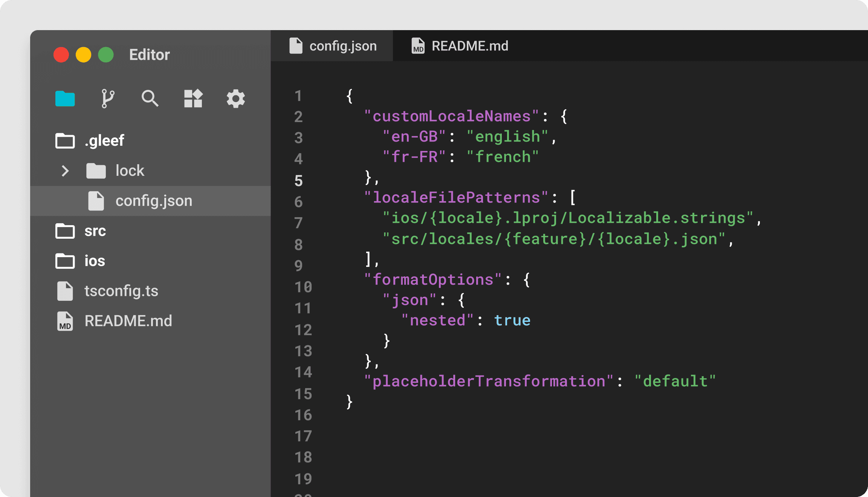The width and height of the screenshot is (868, 497).
Task: Open the settings gear icon
Action: point(236,99)
